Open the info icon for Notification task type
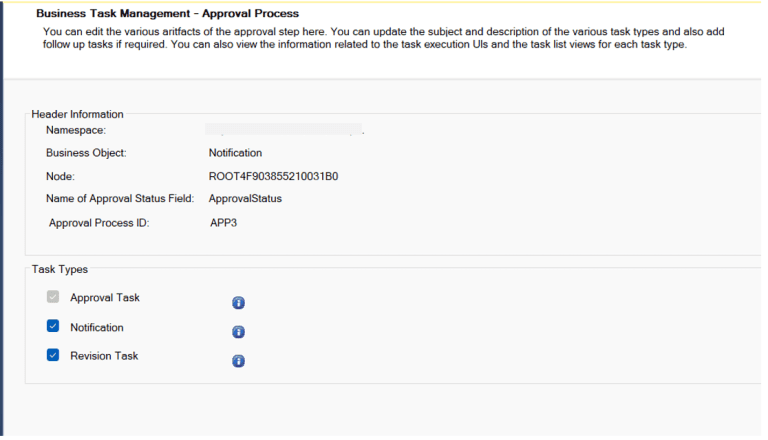 (x=238, y=332)
